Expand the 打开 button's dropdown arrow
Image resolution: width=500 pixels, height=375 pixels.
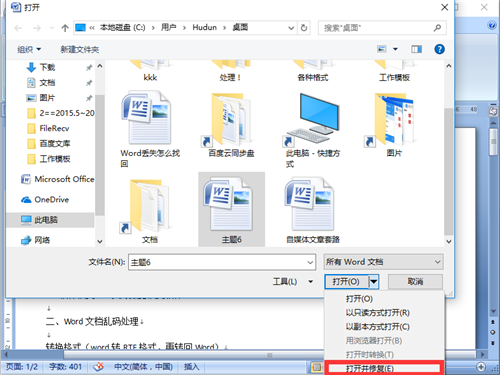click(x=374, y=282)
